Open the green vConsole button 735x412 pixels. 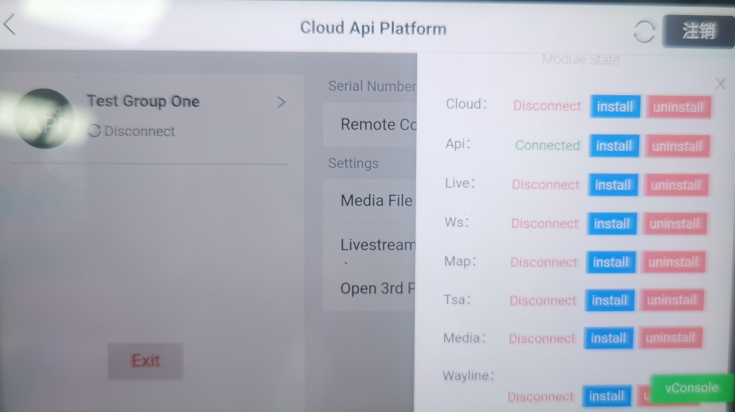(x=691, y=388)
